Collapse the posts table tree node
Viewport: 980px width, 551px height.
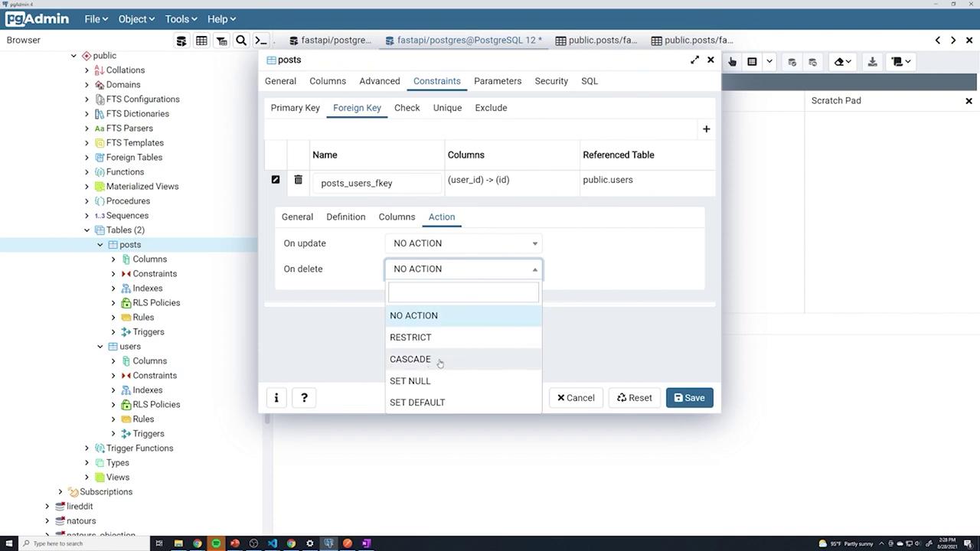[x=100, y=245]
